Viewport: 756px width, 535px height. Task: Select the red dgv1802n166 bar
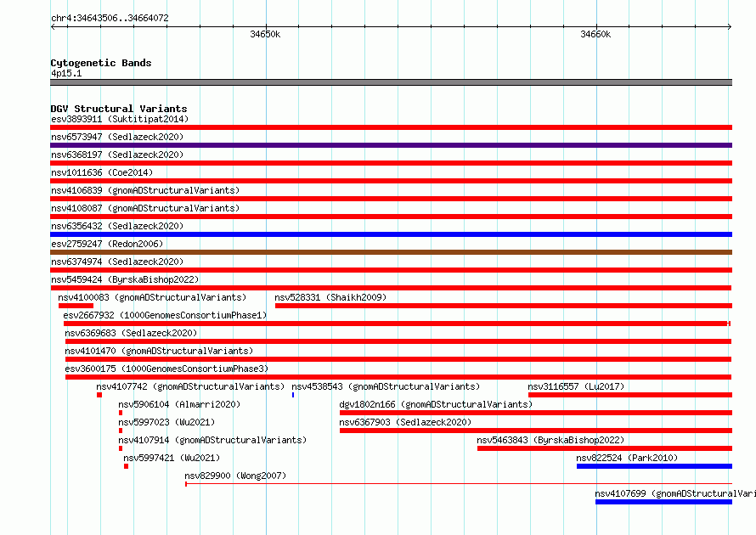(536, 413)
